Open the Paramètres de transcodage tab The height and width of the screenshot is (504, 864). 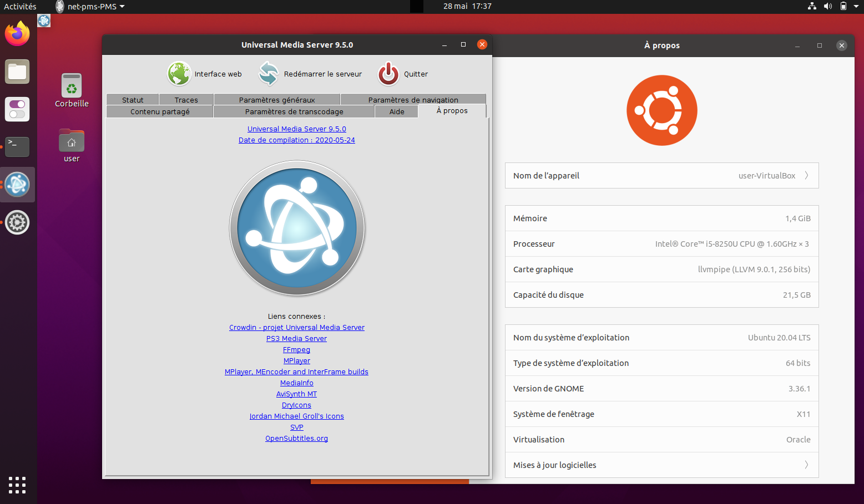(294, 111)
